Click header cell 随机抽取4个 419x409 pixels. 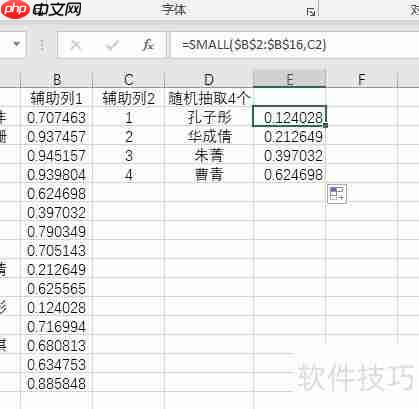click(x=209, y=98)
